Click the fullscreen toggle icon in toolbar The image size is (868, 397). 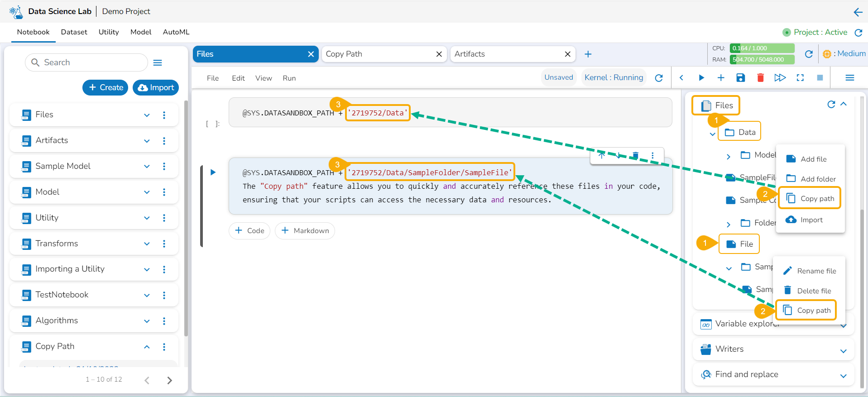800,78
